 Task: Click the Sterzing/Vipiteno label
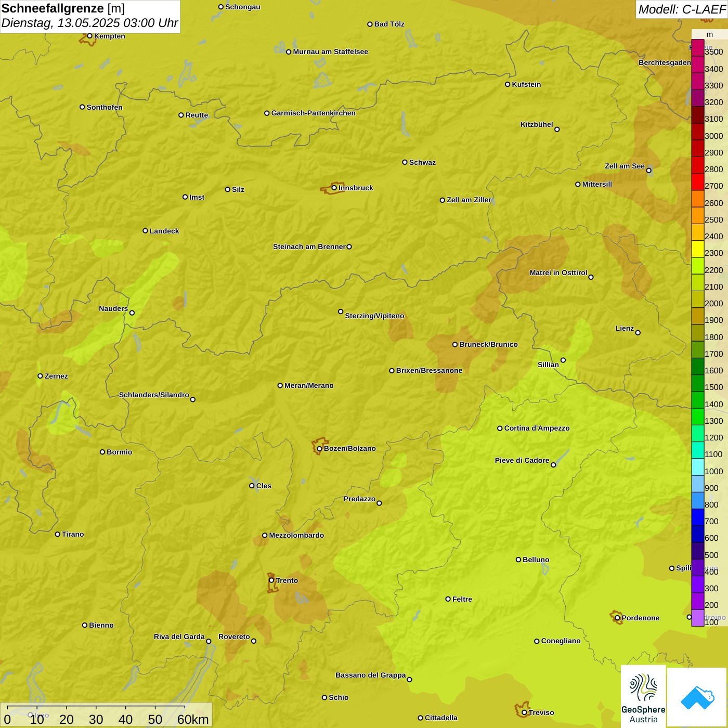coord(374,316)
